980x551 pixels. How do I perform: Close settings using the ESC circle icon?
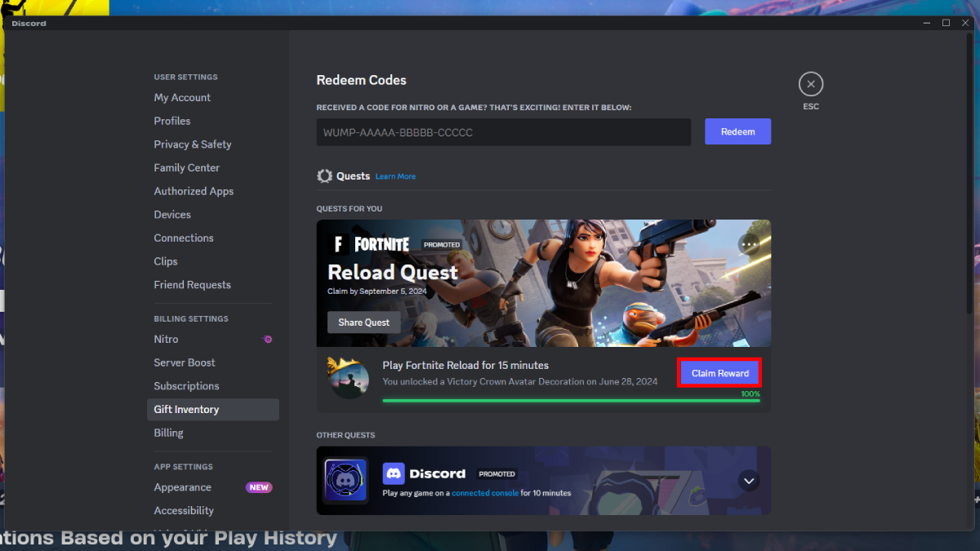tap(810, 83)
